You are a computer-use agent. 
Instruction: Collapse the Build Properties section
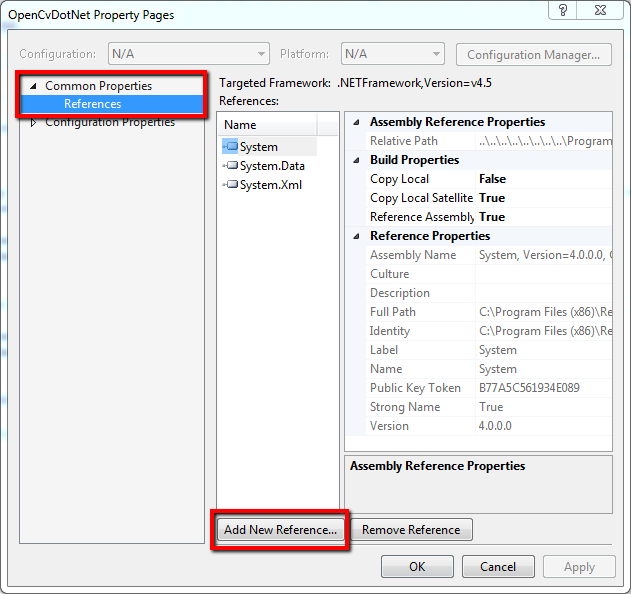pos(356,160)
